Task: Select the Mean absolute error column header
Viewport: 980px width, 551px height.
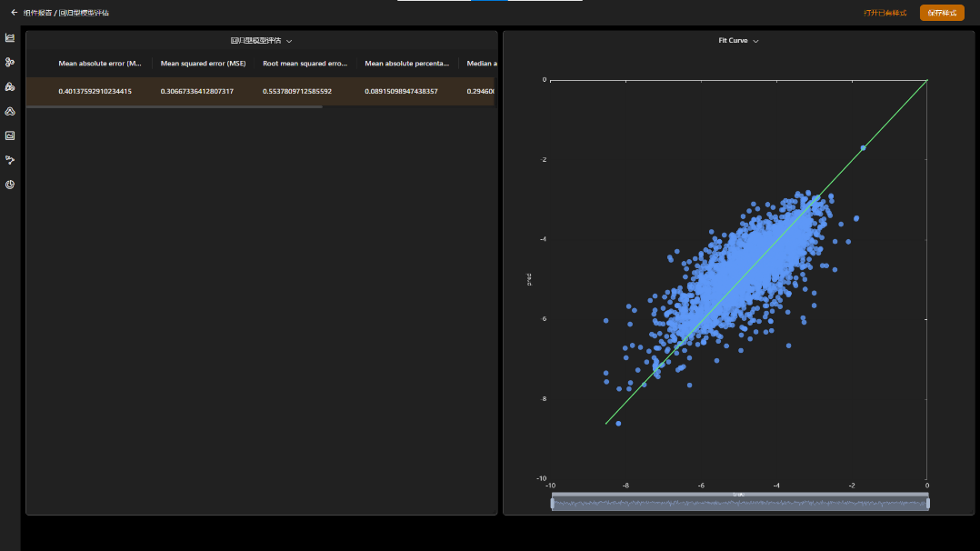Action: click(x=100, y=63)
